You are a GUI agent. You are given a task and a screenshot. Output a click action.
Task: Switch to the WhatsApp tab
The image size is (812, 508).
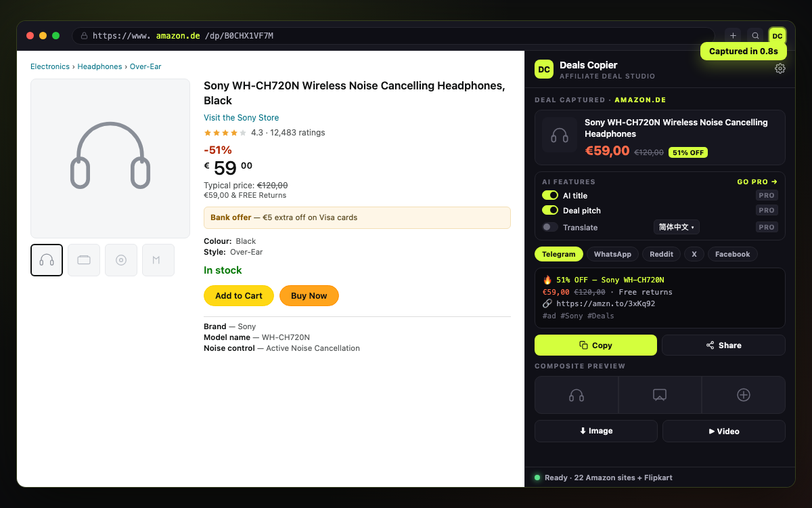coord(612,254)
